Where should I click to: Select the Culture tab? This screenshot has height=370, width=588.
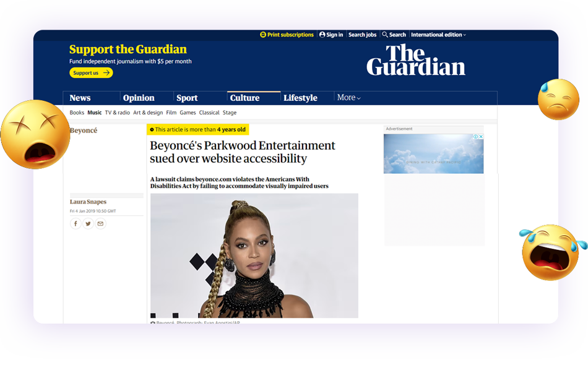click(244, 98)
